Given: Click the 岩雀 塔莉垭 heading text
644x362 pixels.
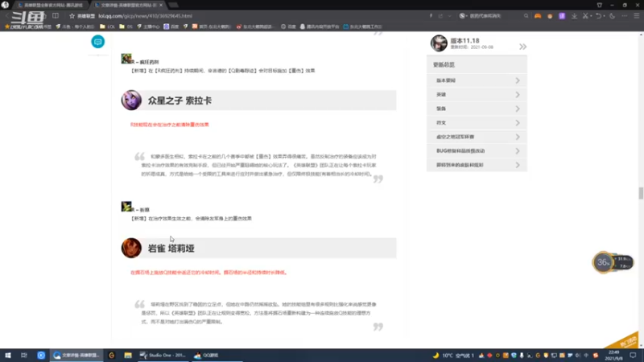Looking at the screenshot, I should 171,249.
